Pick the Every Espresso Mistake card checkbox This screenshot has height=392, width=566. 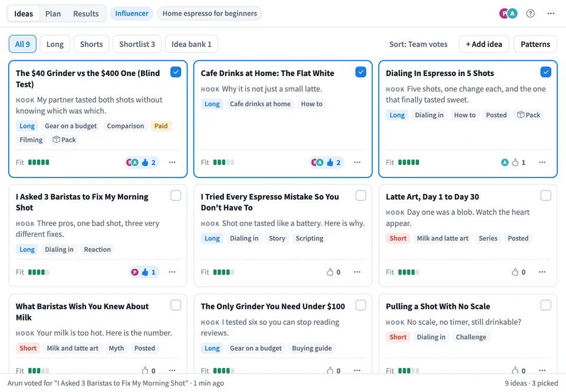pos(361,196)
